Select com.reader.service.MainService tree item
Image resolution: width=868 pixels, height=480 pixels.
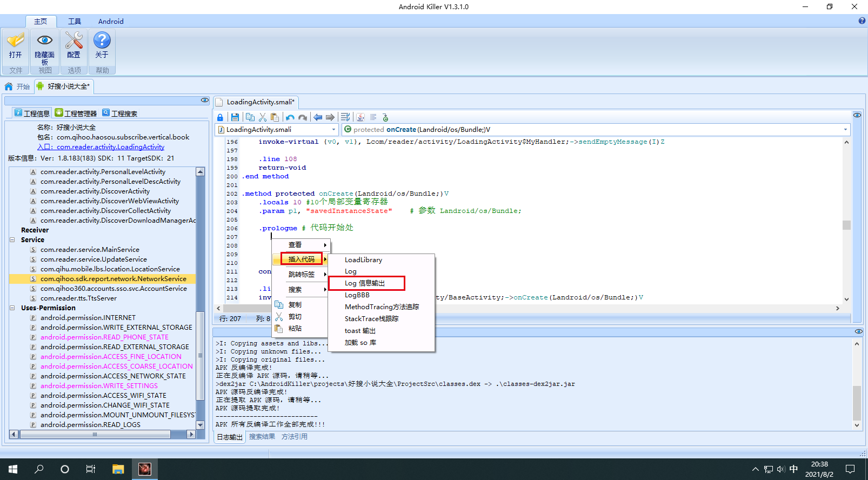tap(90, 250)
